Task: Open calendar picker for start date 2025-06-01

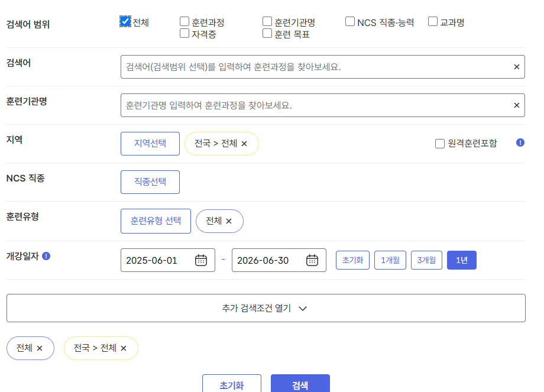Action: (x=201, y=260)
